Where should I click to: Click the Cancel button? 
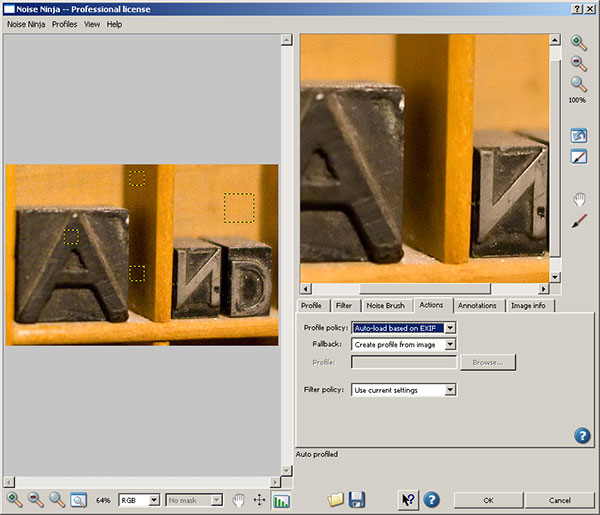pos(558,499)
